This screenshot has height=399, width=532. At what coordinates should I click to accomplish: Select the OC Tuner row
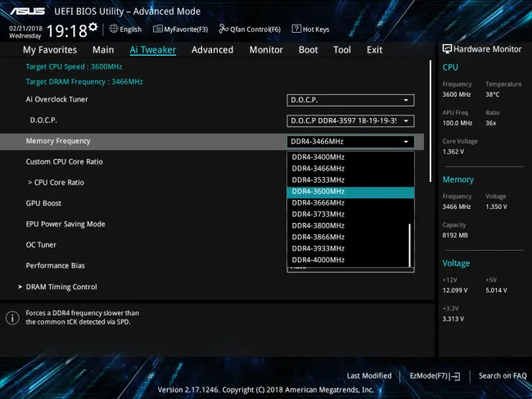[x=41, y=245]
